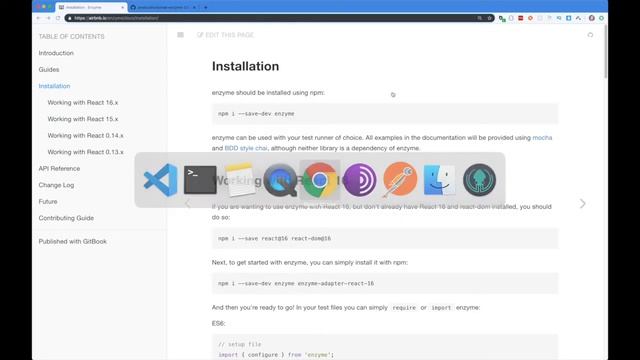Open Working with React 16.x sidebar entry
The width and height of the screenshot is (640, 360).
82,102
